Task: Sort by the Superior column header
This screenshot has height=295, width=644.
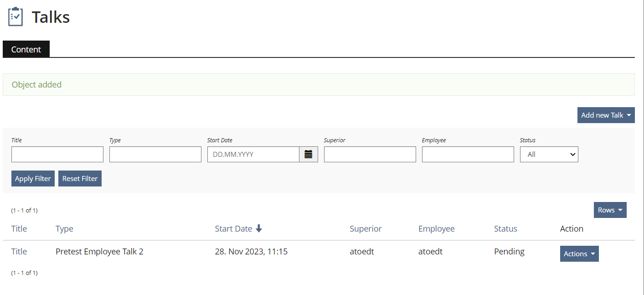Action: click(366, 229)
